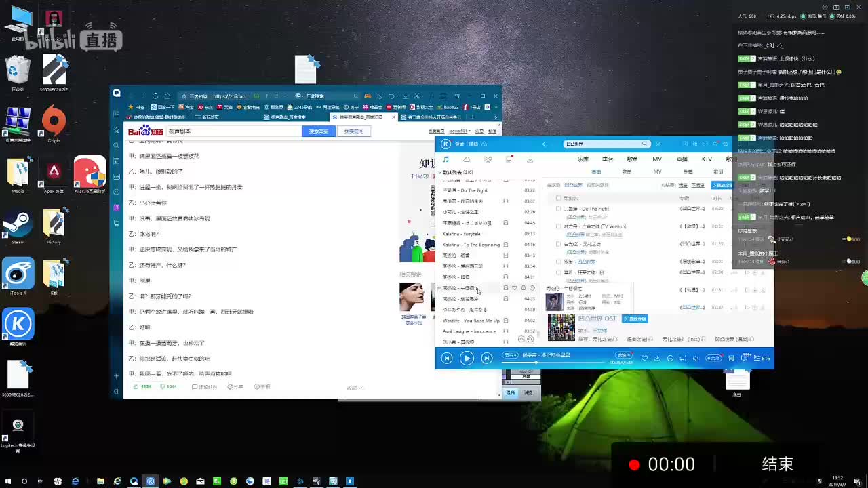
Task: Open the downloads tab in Kugou sidebar
Action: [x=530, y=159]
